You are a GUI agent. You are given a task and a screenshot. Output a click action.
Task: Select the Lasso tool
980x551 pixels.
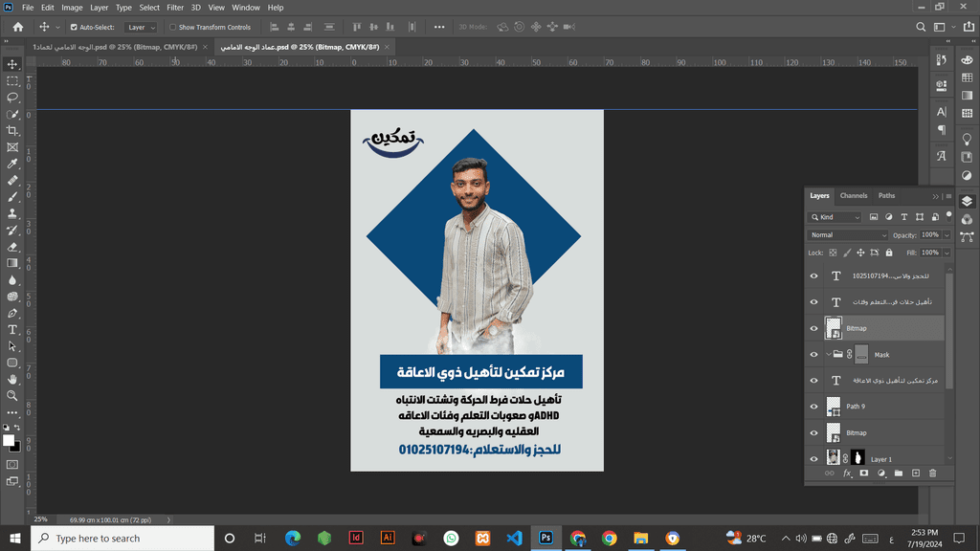tap(12, 98)
